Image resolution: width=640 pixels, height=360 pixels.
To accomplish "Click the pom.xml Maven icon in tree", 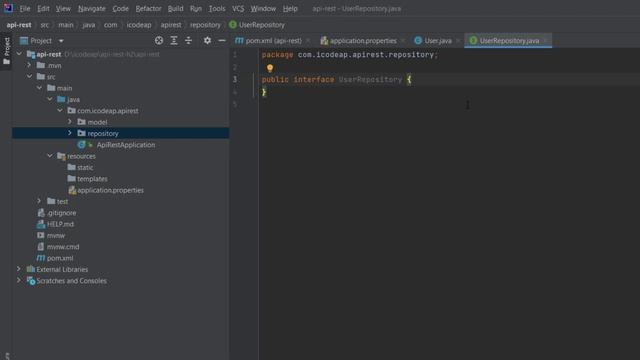I will point(41,258).
